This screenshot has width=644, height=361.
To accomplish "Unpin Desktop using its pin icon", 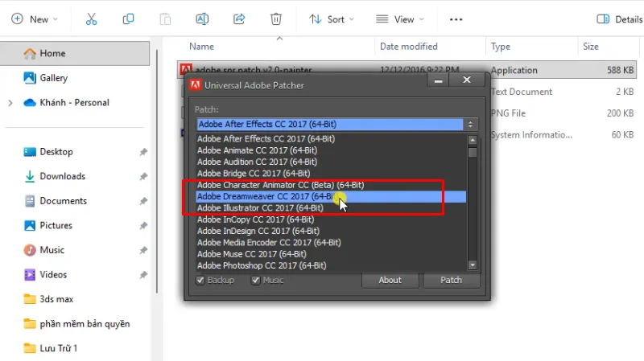I will point(143,152).
